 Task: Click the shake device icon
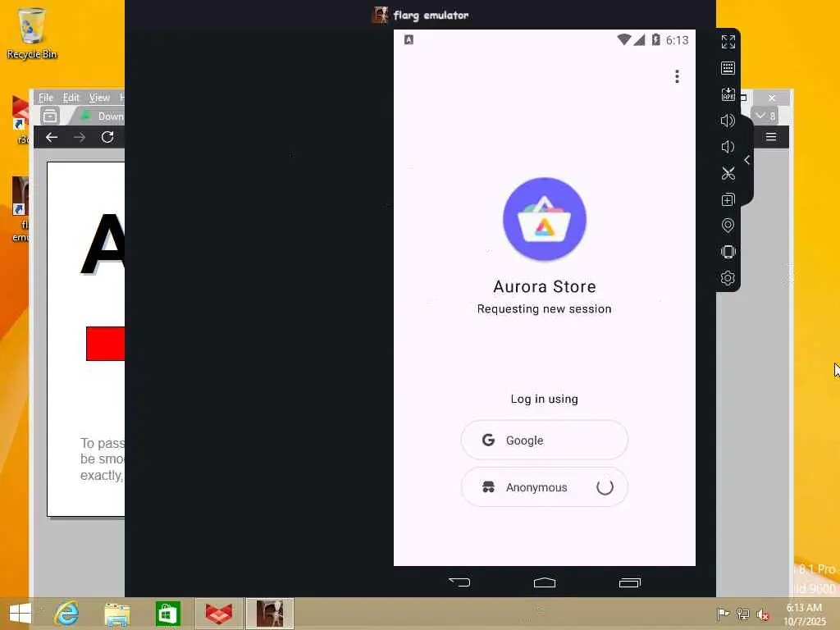point(728,252)
